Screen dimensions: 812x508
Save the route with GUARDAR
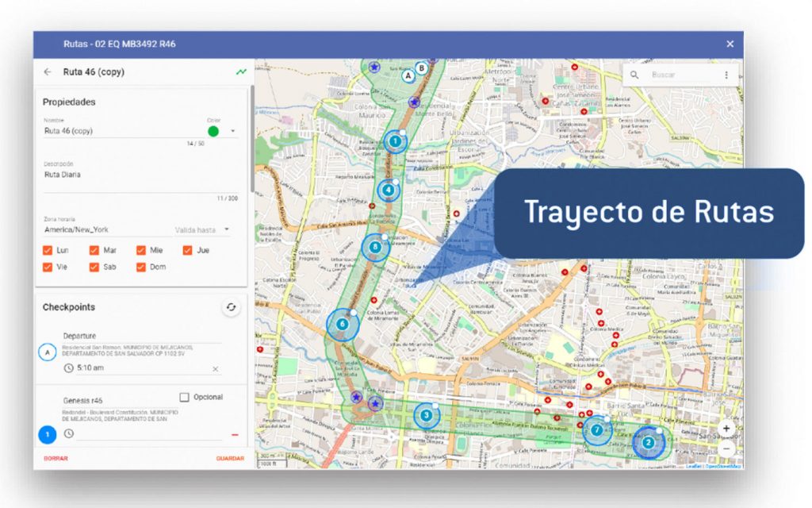click(230, 458)
